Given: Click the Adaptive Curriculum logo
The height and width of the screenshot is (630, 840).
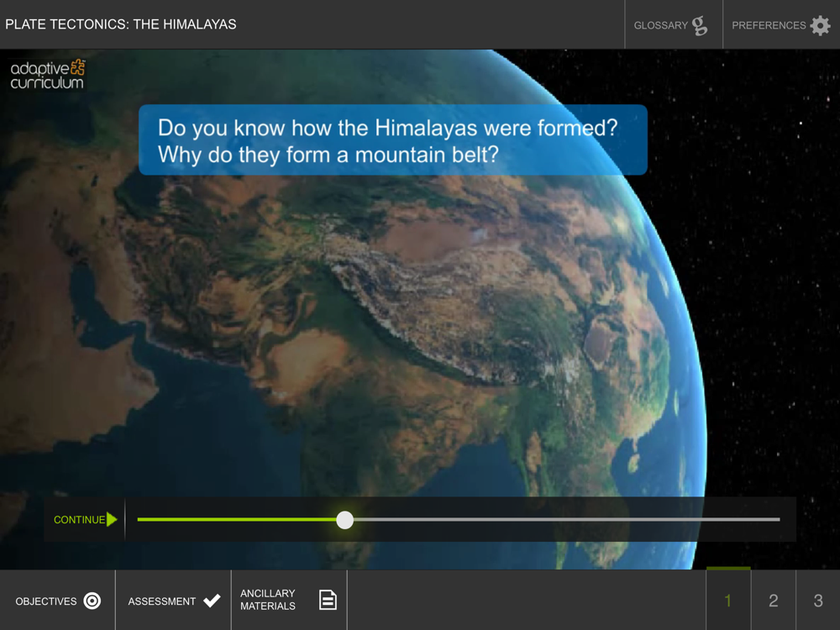Looking at the screenshot, I should pyautogui.click(x=48, y=74).
